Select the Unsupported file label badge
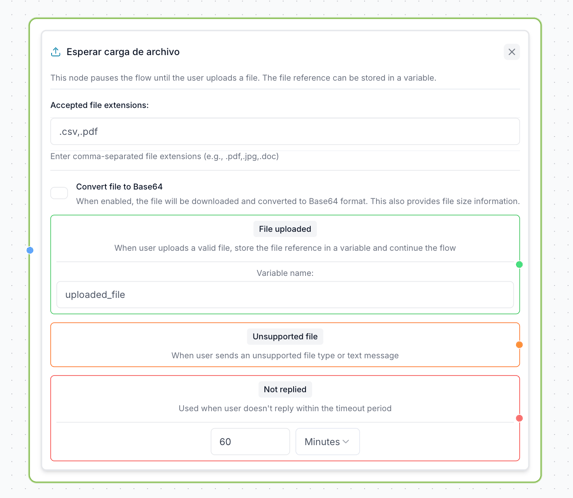 (x=285, y=337)
